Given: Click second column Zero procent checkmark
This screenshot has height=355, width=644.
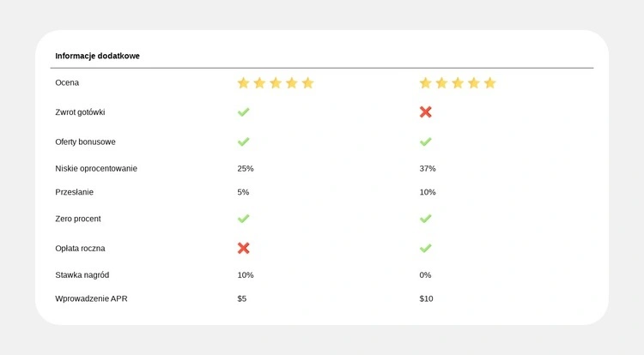Looking at the screenshot, I should coord(426,219).
